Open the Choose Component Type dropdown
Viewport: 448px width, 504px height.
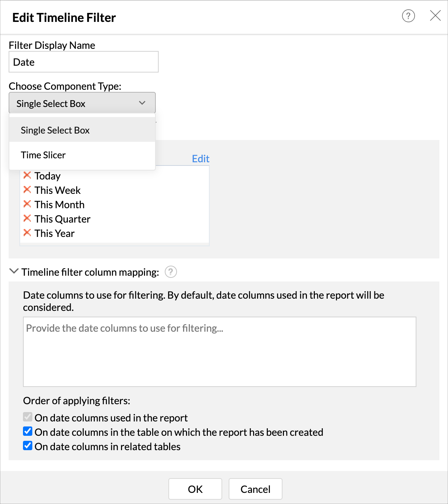82,103
